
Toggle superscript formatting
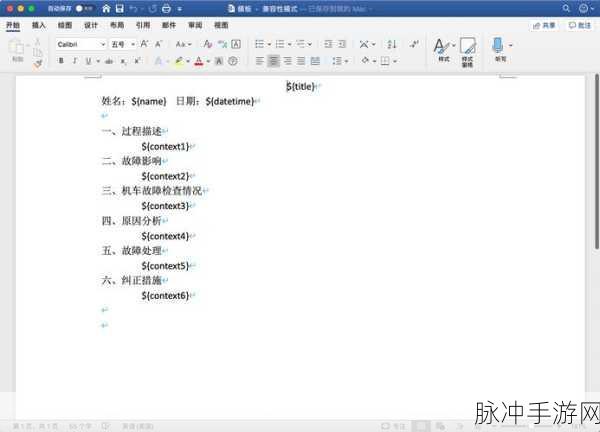tap(137, 61)
